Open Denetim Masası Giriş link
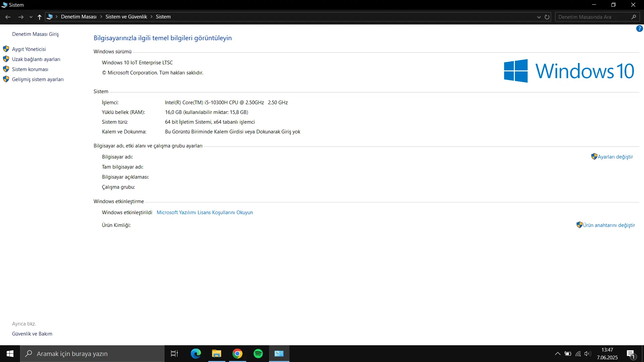The height and width of the screenshot is (362, 644). 35,34
